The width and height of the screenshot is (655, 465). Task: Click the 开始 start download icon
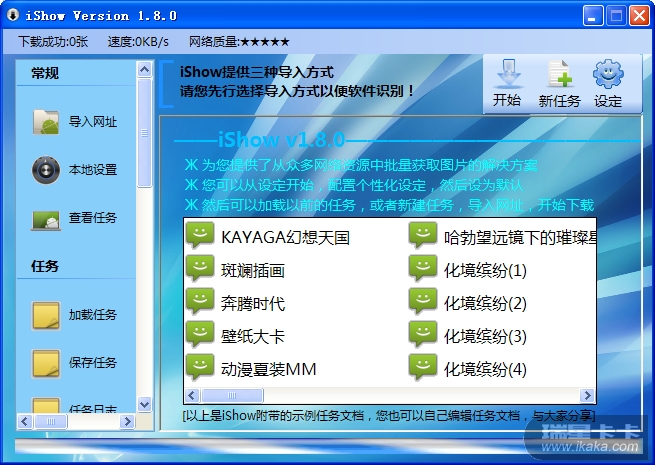[508, 75]
